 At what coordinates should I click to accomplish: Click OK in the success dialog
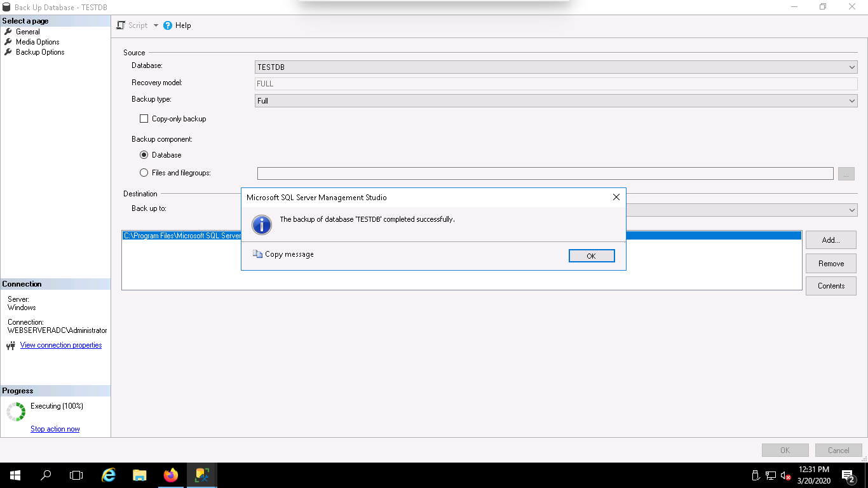tap(591, 256)
